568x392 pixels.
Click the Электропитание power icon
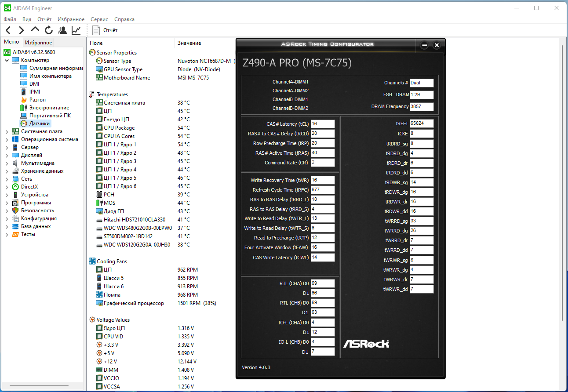24,108
